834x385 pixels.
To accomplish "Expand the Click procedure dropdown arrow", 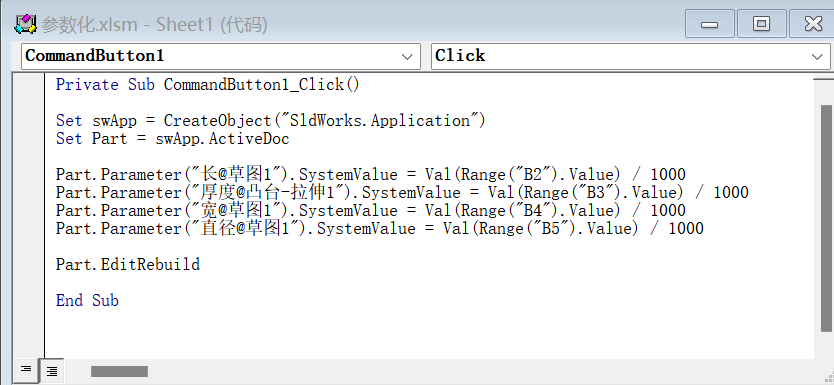I will point(818,56).
